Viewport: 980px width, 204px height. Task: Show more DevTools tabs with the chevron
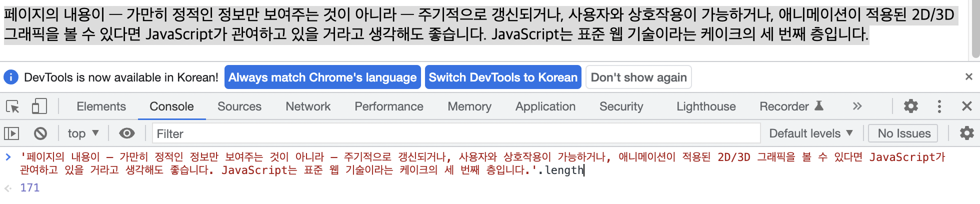[x=857, y=106]
